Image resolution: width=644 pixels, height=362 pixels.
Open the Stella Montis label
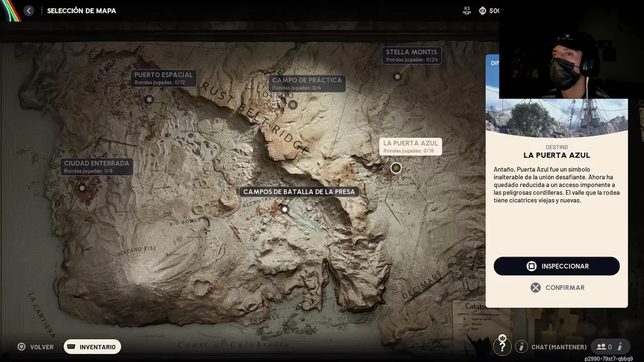tap(412, 55)
